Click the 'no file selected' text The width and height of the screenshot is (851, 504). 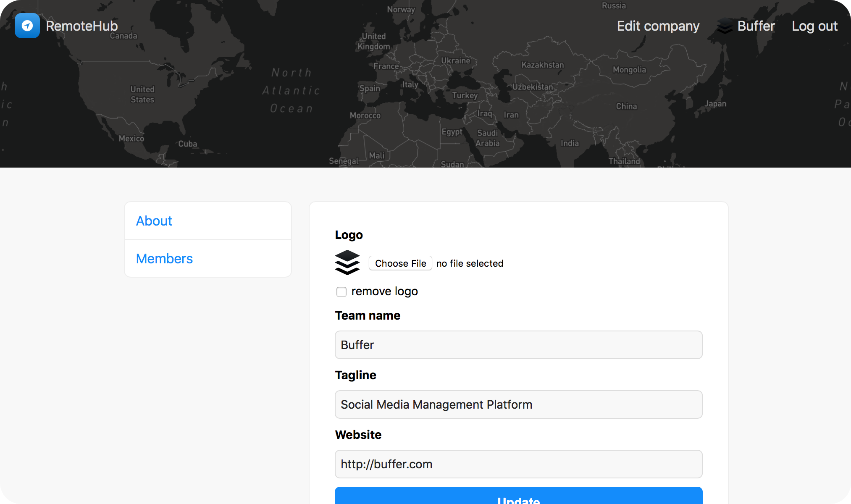point(470,263)
